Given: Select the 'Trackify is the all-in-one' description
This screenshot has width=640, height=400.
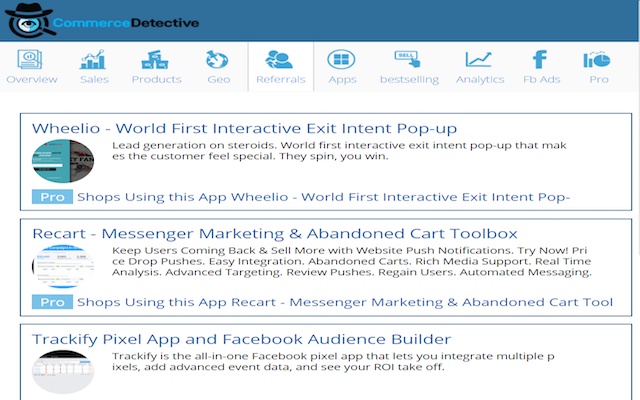Looking at the screenshot, I should click(x=333, y=361).
